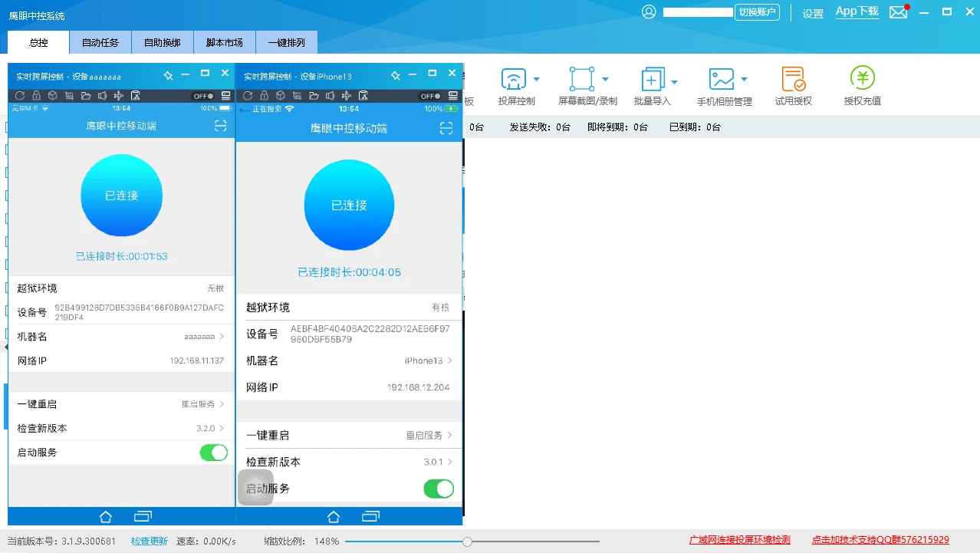Tap scan QR icon in aaaaaaa phone screen
Screen dimensions: 980x553
pos(221,126)
